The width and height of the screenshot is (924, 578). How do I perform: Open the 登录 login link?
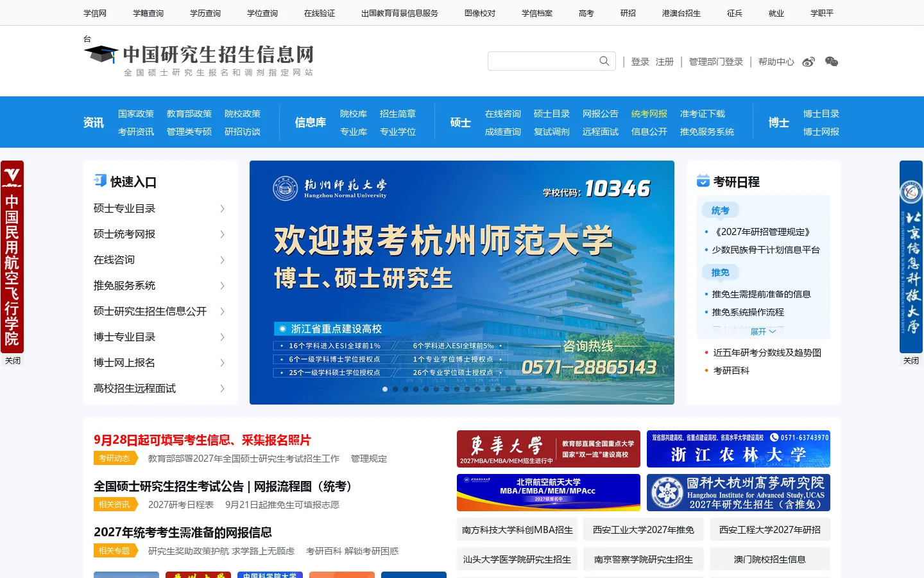(x=640, y=62)
